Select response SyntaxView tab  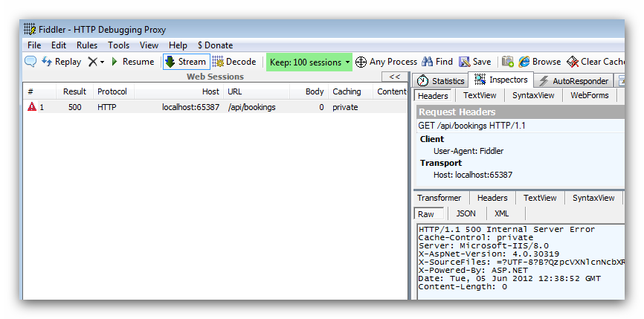(x=593, y=198)
